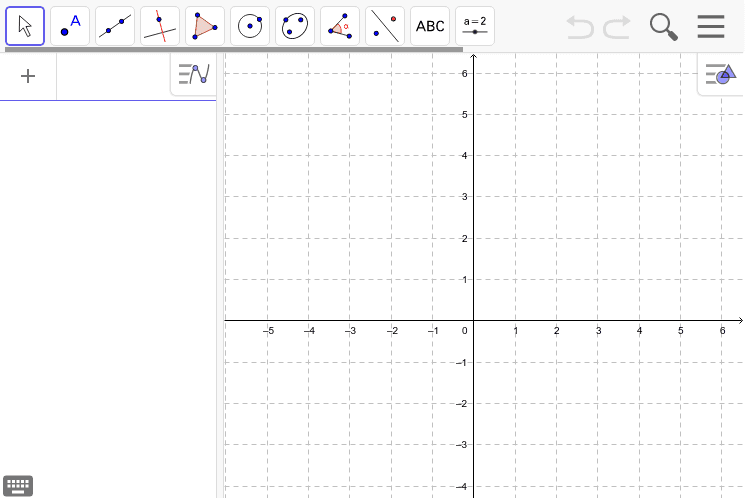The height and width of the screenshot is (500, 745).
Task: Add new item with plus button
Action: point(28,76)
